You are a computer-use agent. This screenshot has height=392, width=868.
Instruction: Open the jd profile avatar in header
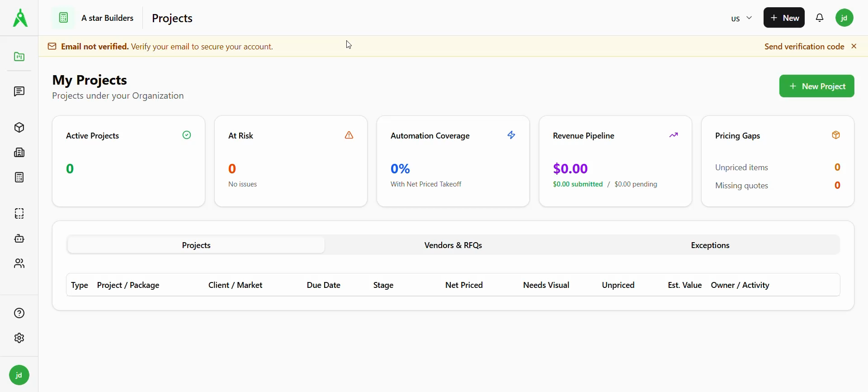[844, 18]
